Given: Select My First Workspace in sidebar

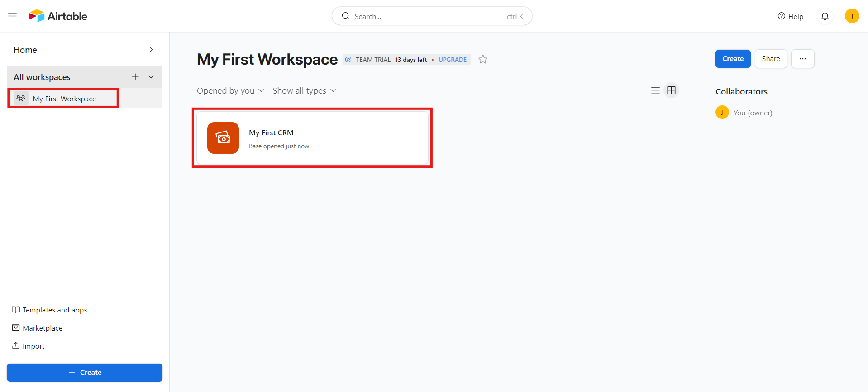Looking at the screenshot, I should [85, 99].
